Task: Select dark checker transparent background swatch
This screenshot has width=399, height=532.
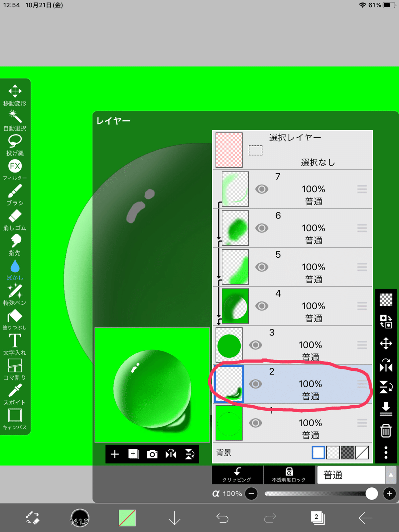Action: pos(347,453)
